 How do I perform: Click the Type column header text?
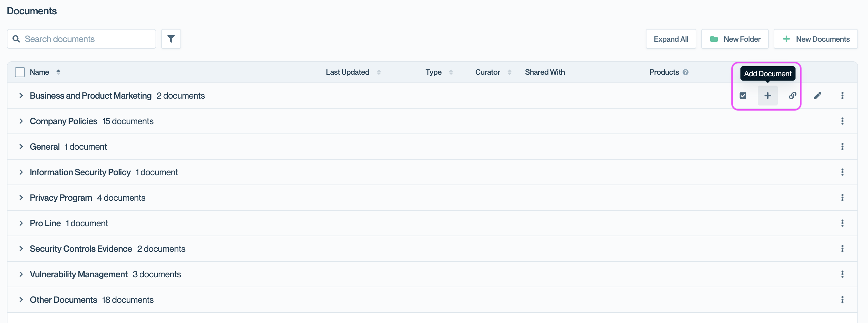(x=433, y=72)
